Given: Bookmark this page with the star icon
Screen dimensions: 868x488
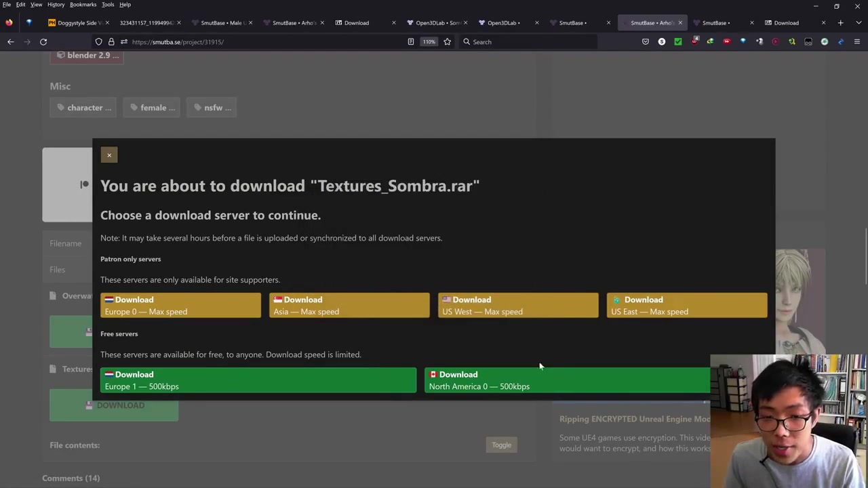Looking at the screenshot, I should (447, 42).
